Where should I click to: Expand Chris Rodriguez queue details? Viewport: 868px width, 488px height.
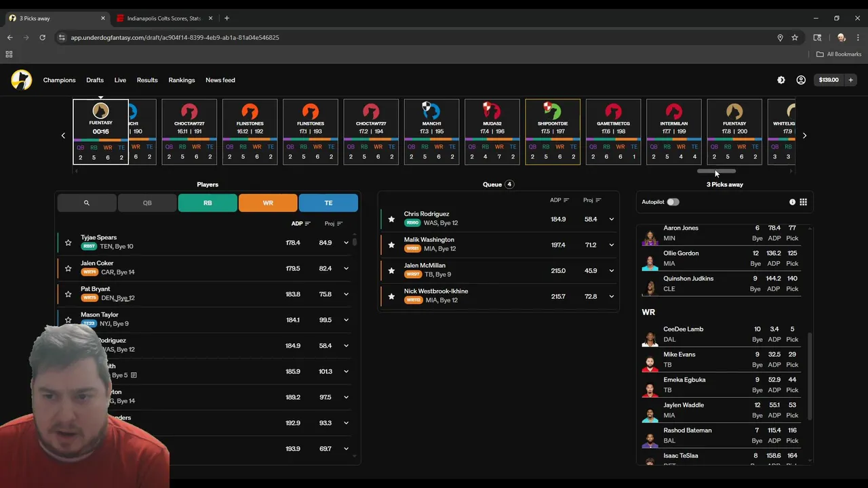click(x=611, y=220)
